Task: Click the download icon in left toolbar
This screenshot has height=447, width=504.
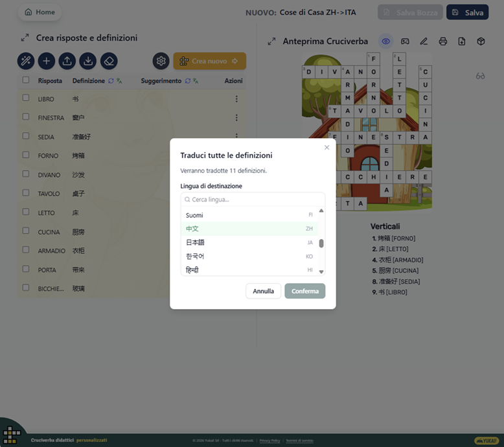Action: 88,61
